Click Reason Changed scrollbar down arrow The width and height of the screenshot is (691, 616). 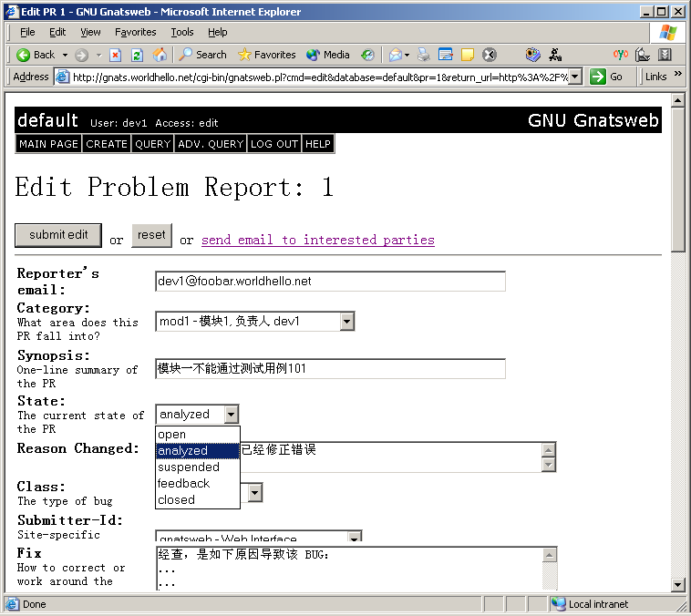(548, 464)
